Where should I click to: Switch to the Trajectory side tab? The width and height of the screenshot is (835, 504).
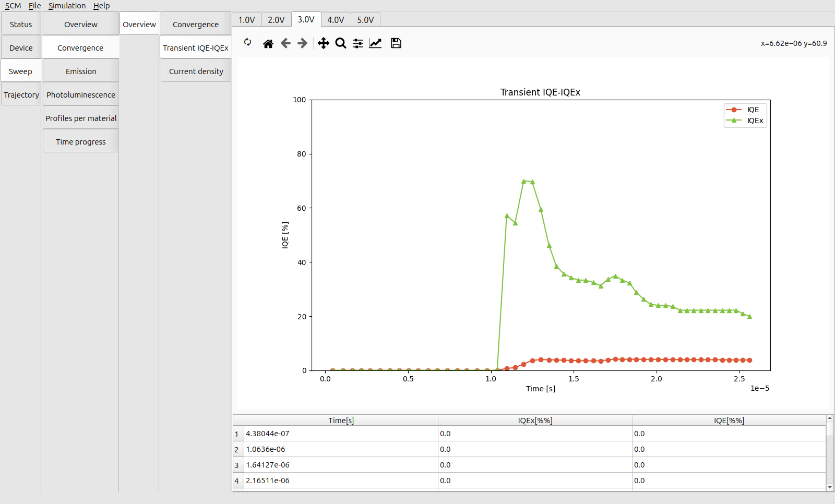tap(21, 95)
